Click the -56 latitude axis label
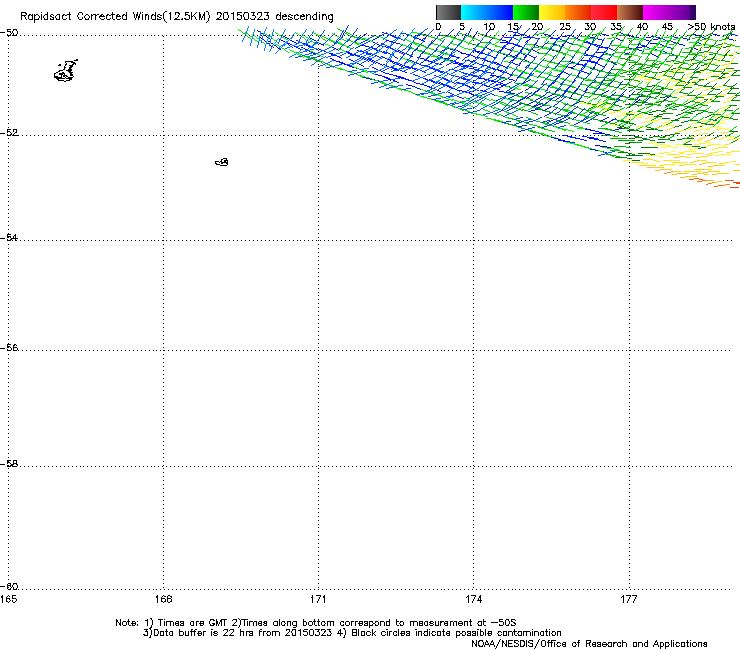Viewport: 740px width, 650px height. coord(10,347)
